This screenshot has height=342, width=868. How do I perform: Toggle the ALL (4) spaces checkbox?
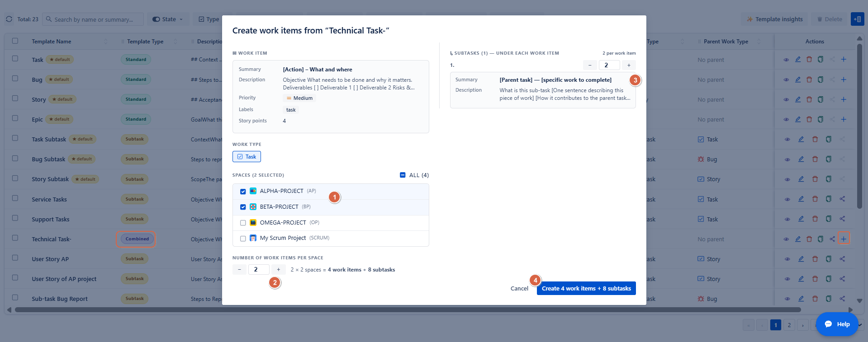pos(403,175)
